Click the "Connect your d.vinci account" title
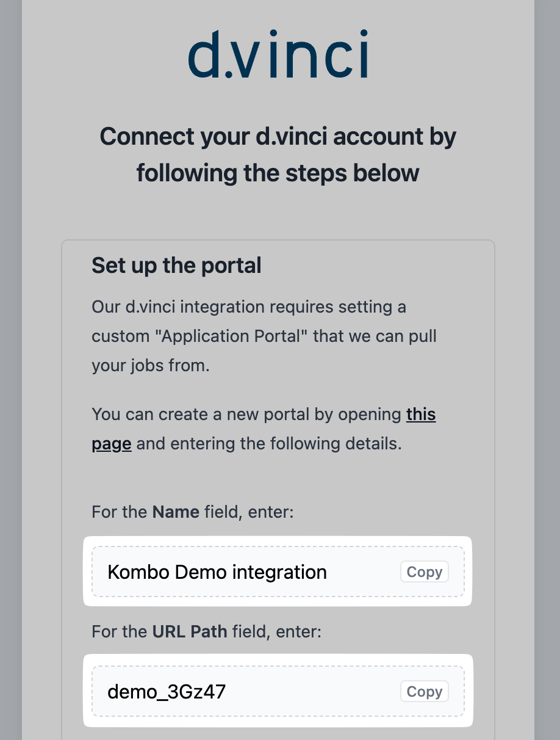This screenshot has height=740, width=560. point(278,136)
